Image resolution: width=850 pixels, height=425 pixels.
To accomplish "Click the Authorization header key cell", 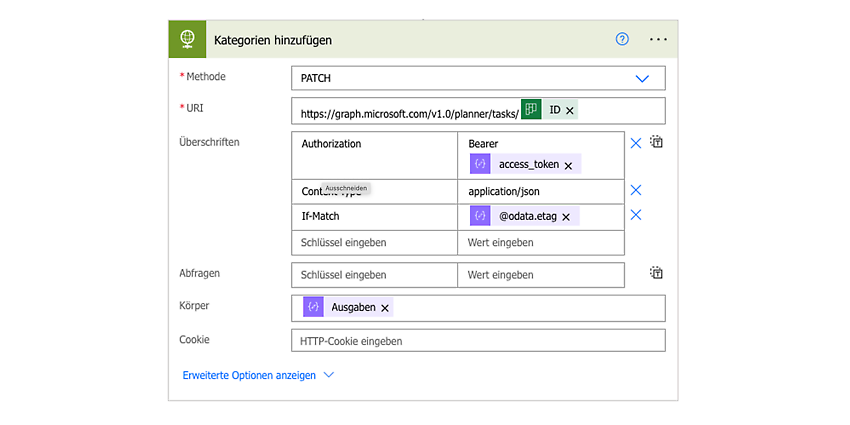I will coord(374,156).
